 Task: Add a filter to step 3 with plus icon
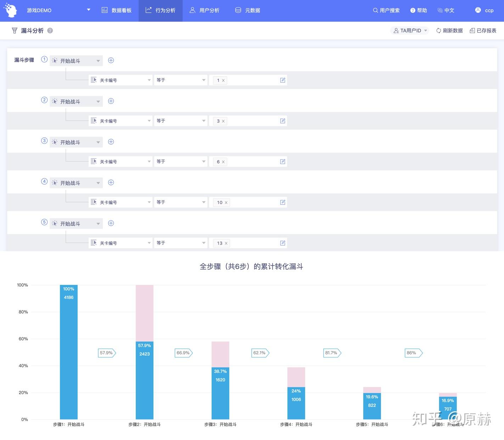[x=111, y=142]
